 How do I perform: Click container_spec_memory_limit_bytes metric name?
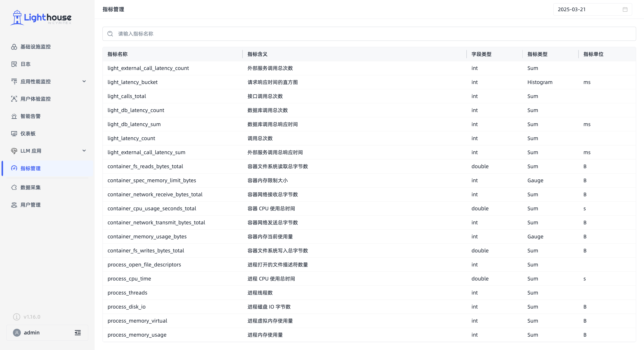pos(152,180)
